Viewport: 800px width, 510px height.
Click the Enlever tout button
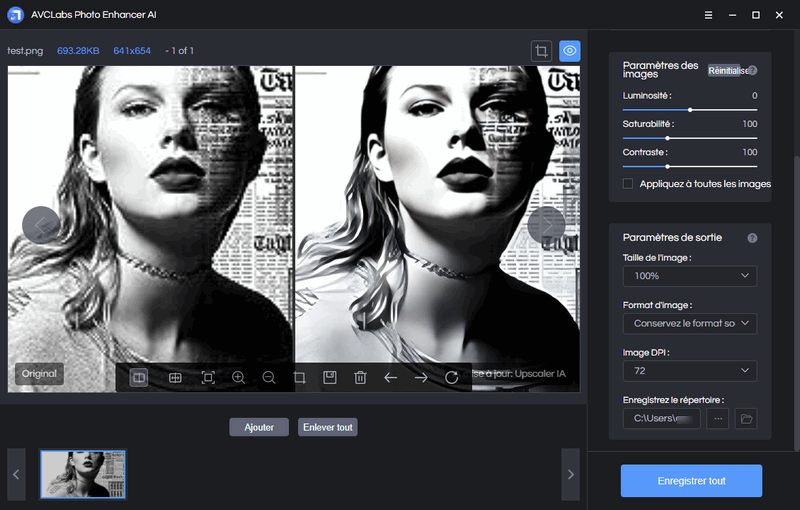click(328, 427)
